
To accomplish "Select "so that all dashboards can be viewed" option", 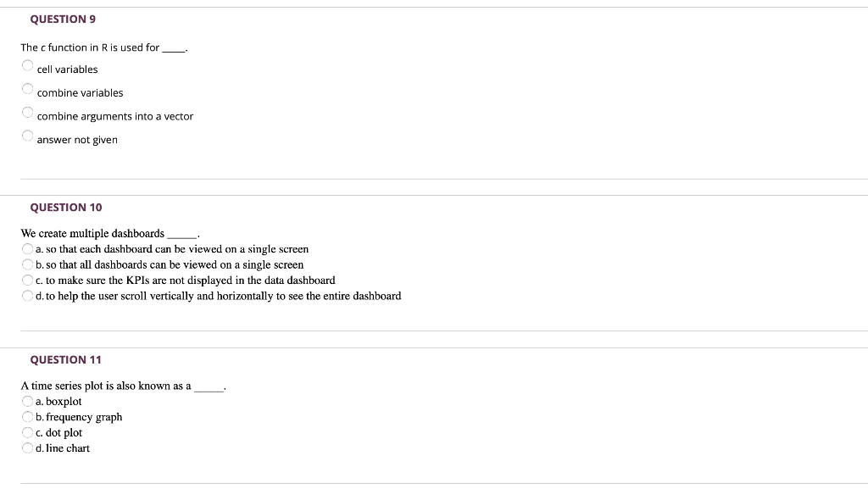I will pyautogui.click(x=26, y=264).
